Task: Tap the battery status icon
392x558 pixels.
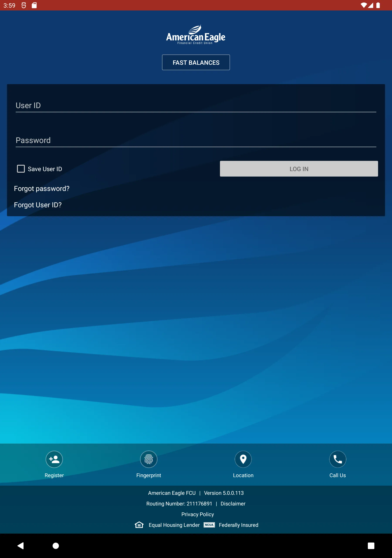Action: coord(378,5)
